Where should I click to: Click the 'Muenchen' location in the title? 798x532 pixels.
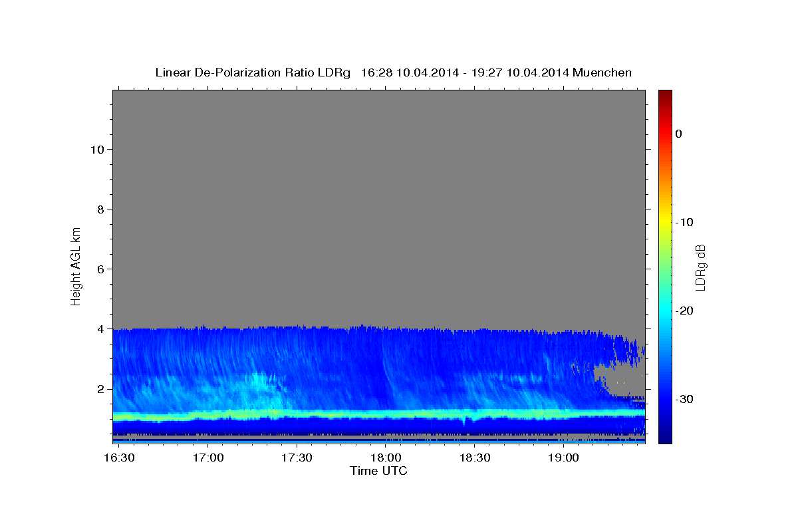(602, 72)
